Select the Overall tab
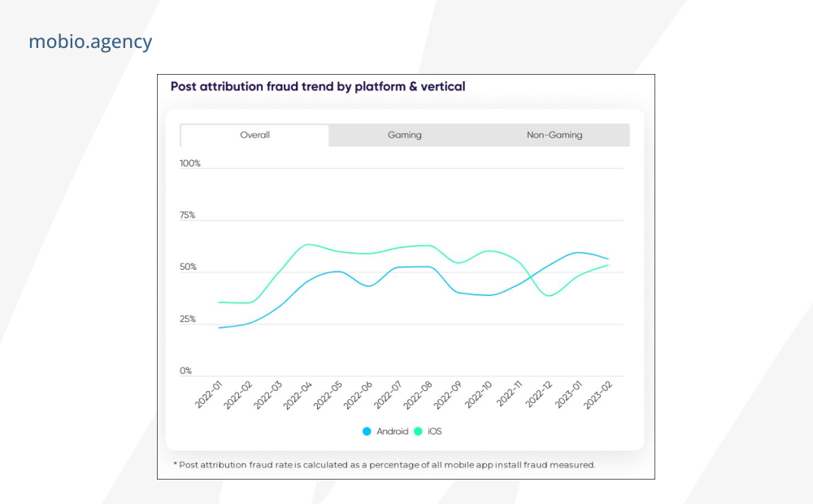The height and width of the screenshot is (504, 813). pyautogui.click(x=254, y=135)
